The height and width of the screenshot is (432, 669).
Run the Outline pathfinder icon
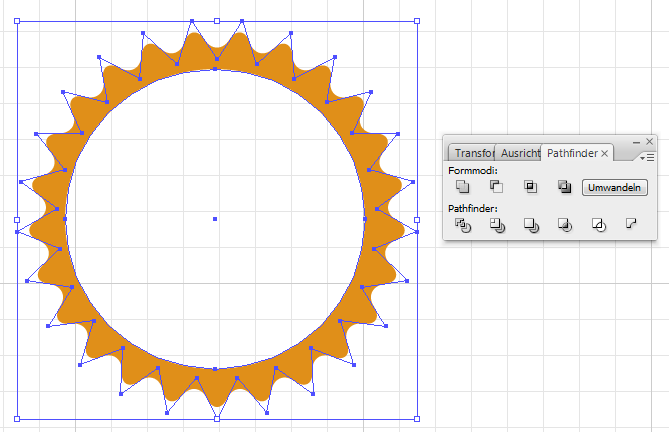point(599,225)
